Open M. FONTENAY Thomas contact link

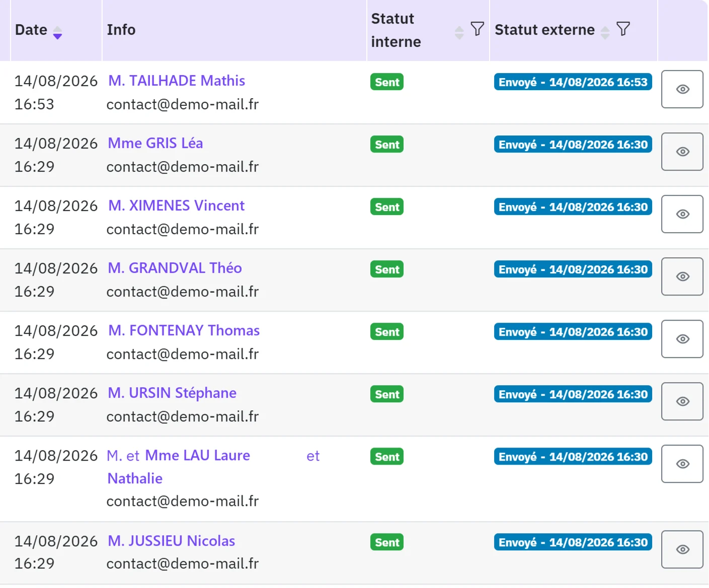[x=184, y=330]
